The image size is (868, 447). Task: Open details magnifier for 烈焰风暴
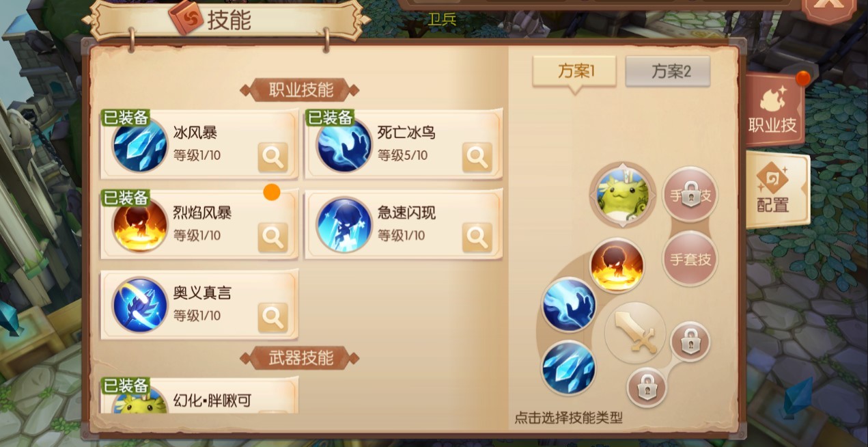(273, 237)
